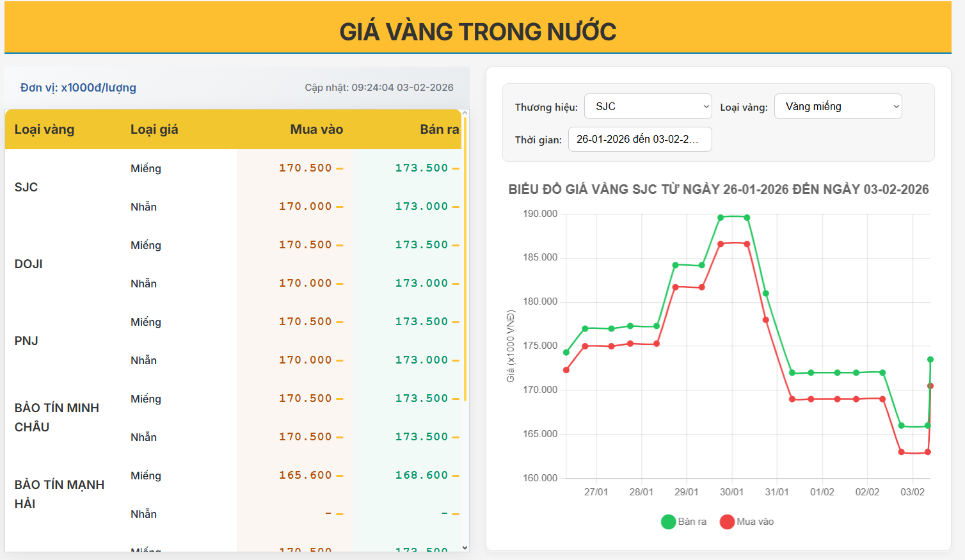Select the SJC brand row label
This screenshot has height=560, width=965.
pos(26,187)
